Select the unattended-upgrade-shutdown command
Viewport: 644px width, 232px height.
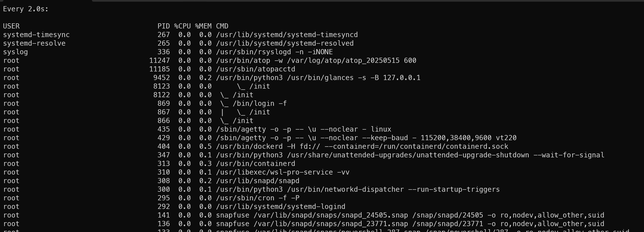(410, 155)
